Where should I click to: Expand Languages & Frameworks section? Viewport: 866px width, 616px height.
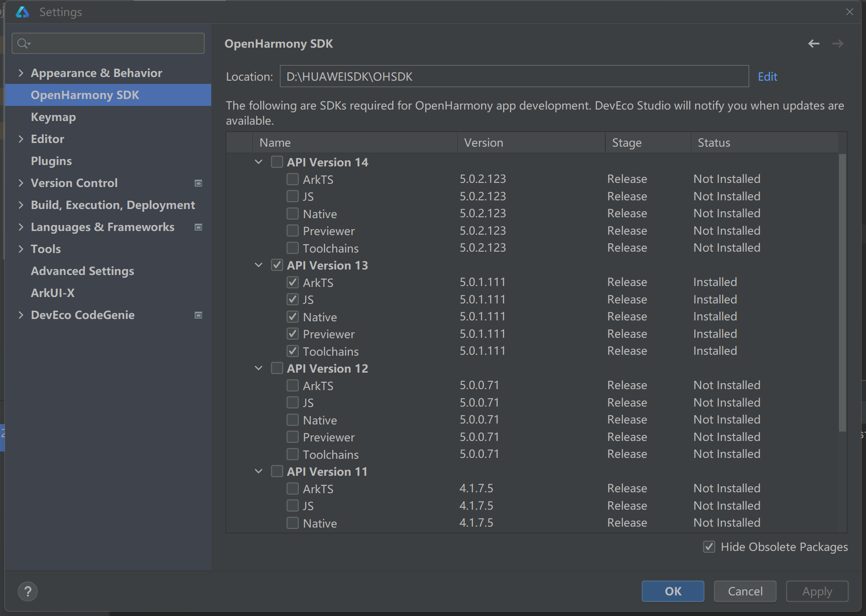click(21, 227)
